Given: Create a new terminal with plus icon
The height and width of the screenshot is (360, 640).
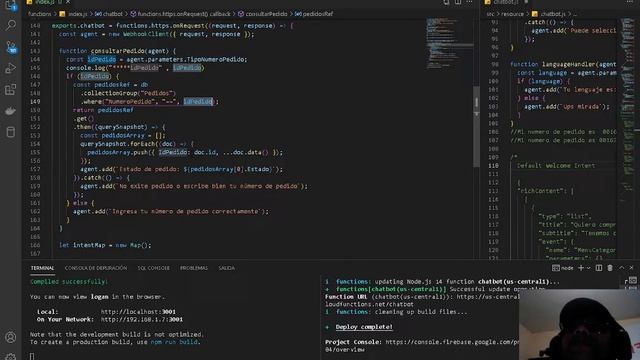Looking at the screenshot, I should [581, 268].
